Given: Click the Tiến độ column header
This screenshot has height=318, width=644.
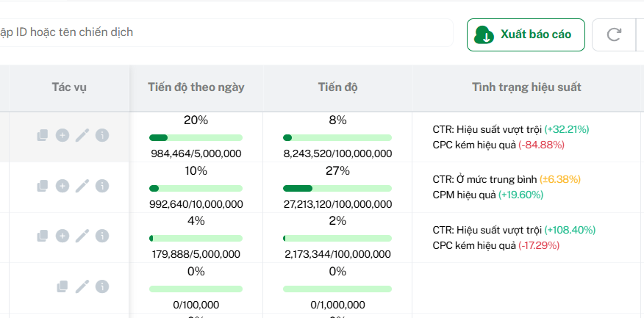Looking at the screenshot, I should tap(337, 87).
